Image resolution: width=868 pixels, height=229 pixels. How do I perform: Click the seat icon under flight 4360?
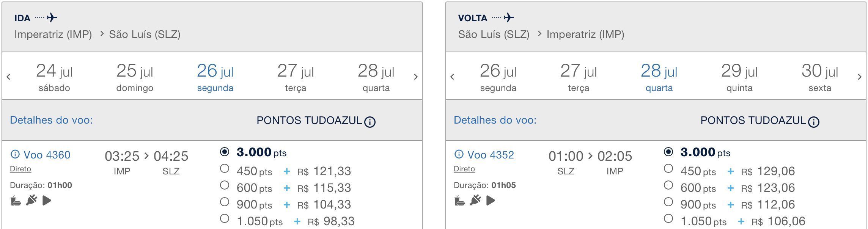tap(16, 200)
